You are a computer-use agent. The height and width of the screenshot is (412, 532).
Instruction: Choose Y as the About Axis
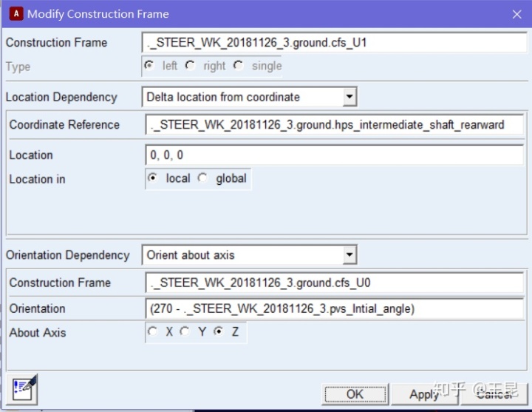point(185,332)
